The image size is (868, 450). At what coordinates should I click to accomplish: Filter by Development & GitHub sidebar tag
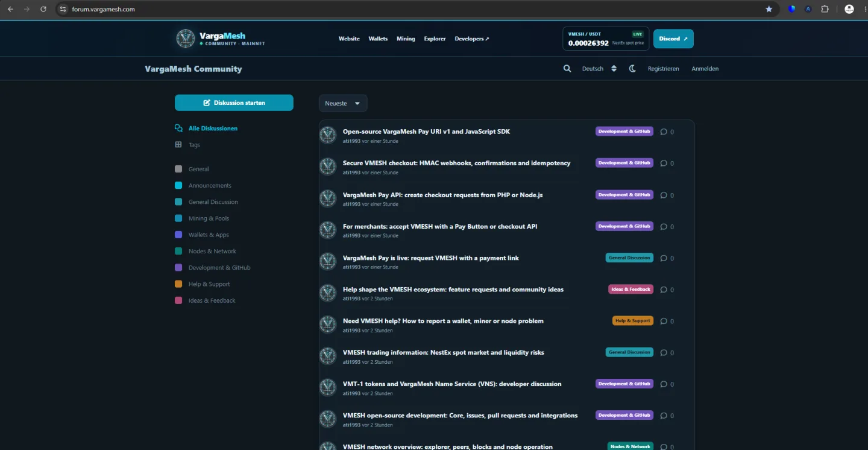click(x=213, y=268)
